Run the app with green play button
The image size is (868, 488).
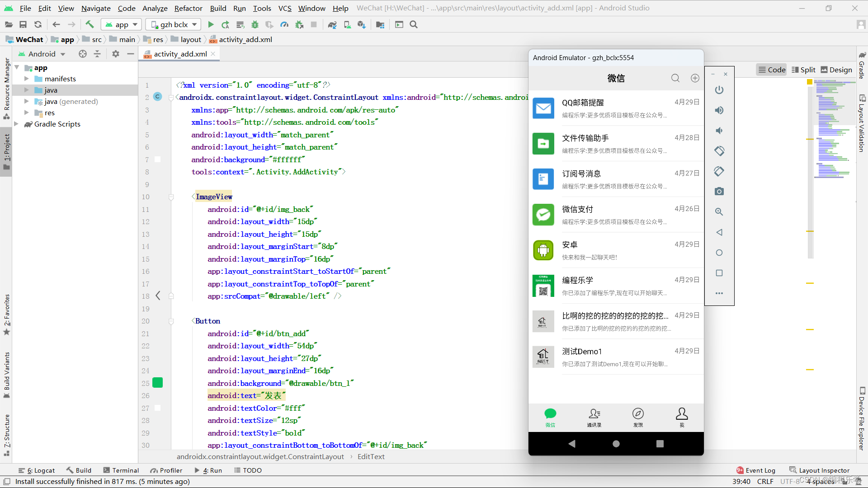211,24
